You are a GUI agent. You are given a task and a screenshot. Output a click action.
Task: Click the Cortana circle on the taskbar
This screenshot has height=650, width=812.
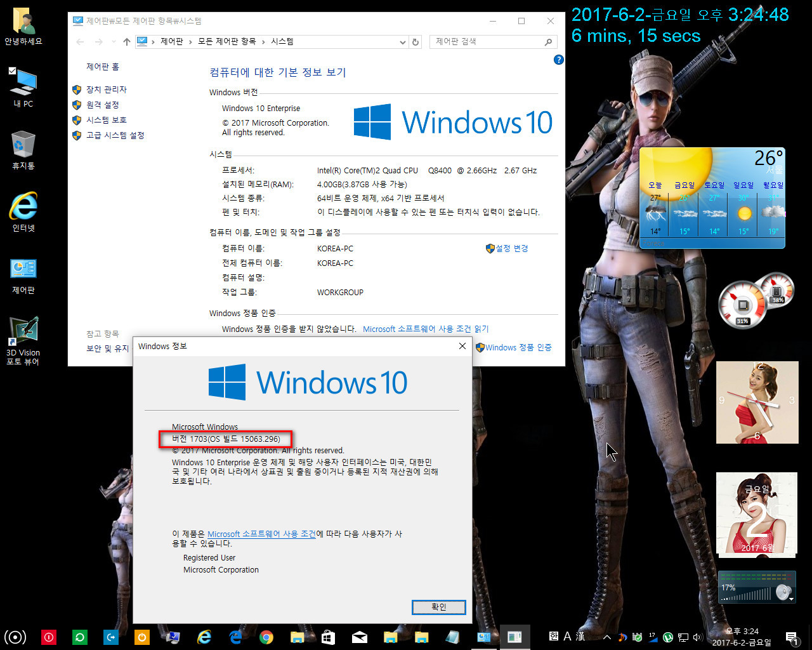coord(15,637)
